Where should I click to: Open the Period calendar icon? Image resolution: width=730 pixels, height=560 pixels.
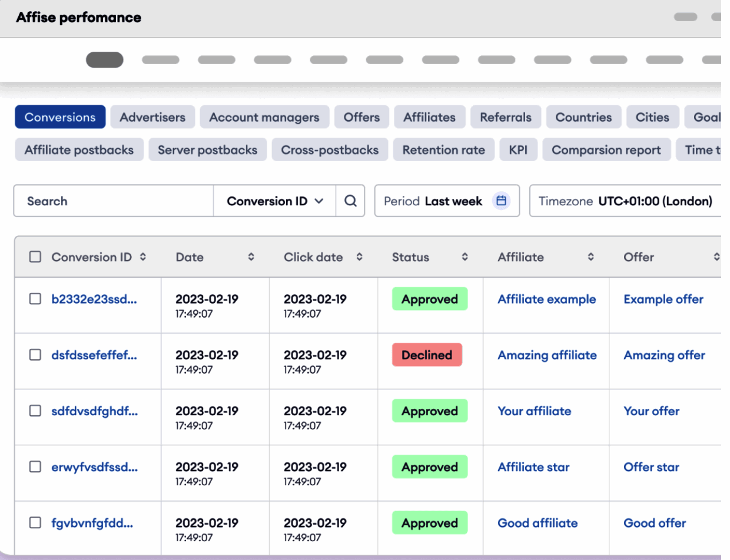(501, 201)
